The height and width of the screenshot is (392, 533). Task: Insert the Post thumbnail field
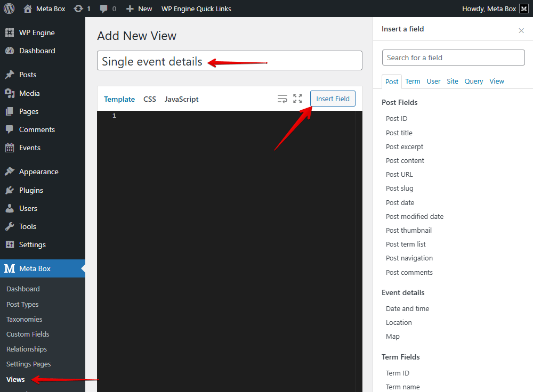[409, 230]
